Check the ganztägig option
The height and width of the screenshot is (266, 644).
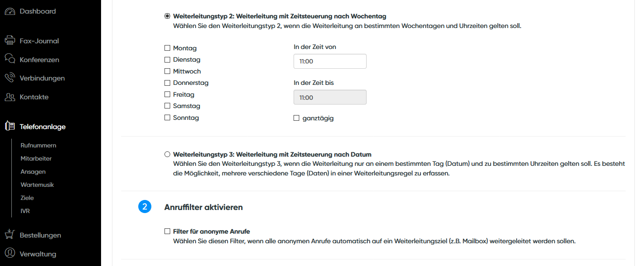pos(297,118)
